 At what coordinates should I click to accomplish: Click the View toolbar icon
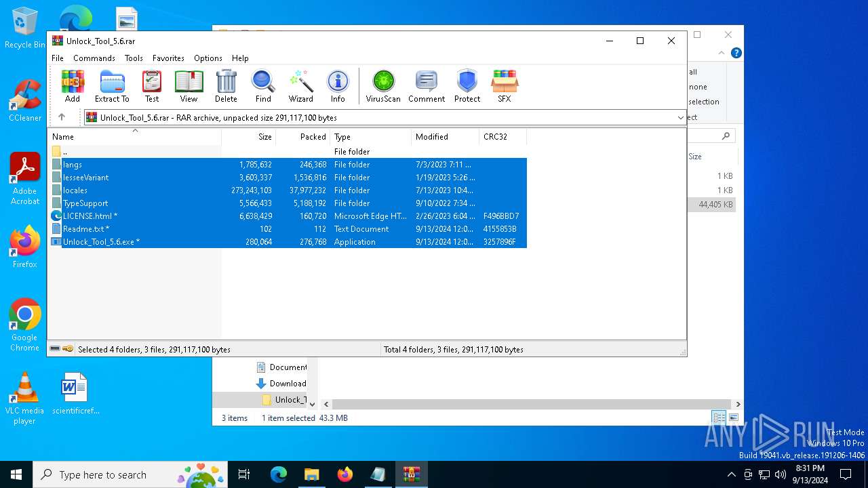(x=189, y=86)
